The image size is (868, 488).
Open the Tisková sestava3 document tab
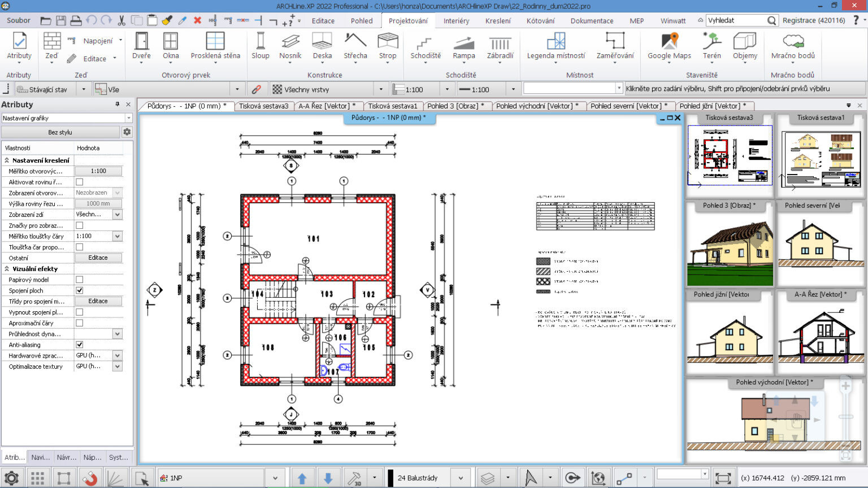(x=263, y=106)
